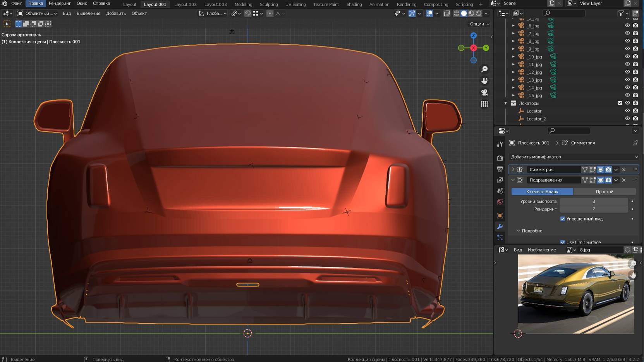The width and height of the screenshot is (644, 362).
Task: Toggle Симметрия modifier edit mode display
Action: pos(592,169)
